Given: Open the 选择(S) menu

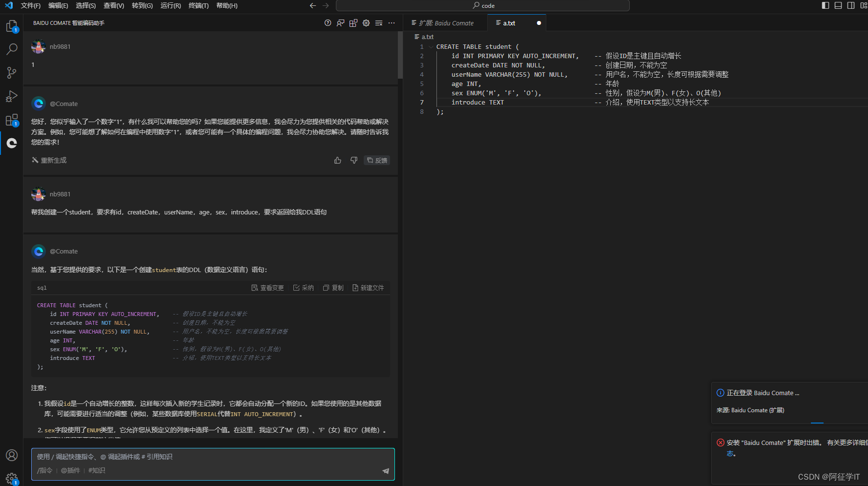Looking at the screenshot, I should (x=86, y=5).
